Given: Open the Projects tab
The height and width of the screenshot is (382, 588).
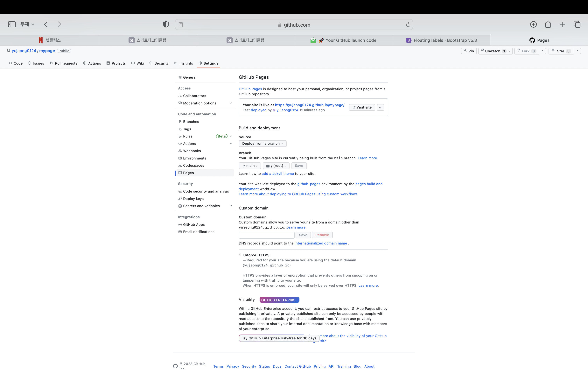Looking at the screenshot, I should 116,63.
